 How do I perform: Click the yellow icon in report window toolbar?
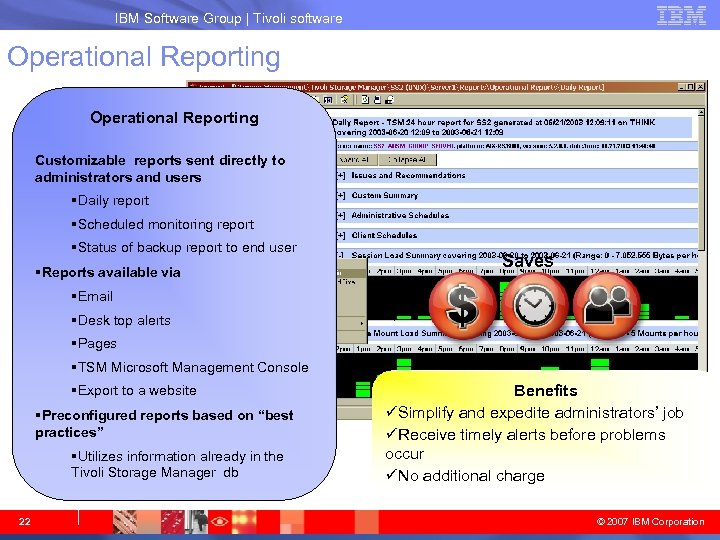pyautogui.click(x=345, y=100)
